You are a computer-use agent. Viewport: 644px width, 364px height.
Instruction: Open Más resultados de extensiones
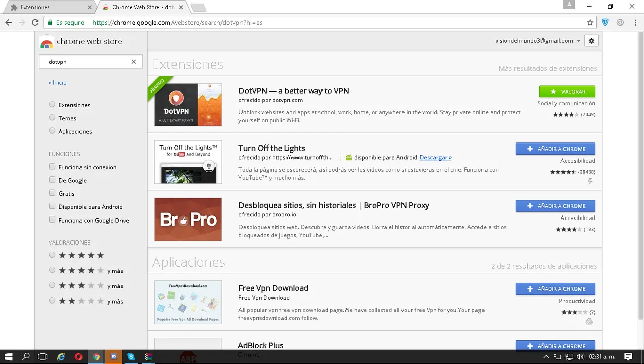[547, 68]
